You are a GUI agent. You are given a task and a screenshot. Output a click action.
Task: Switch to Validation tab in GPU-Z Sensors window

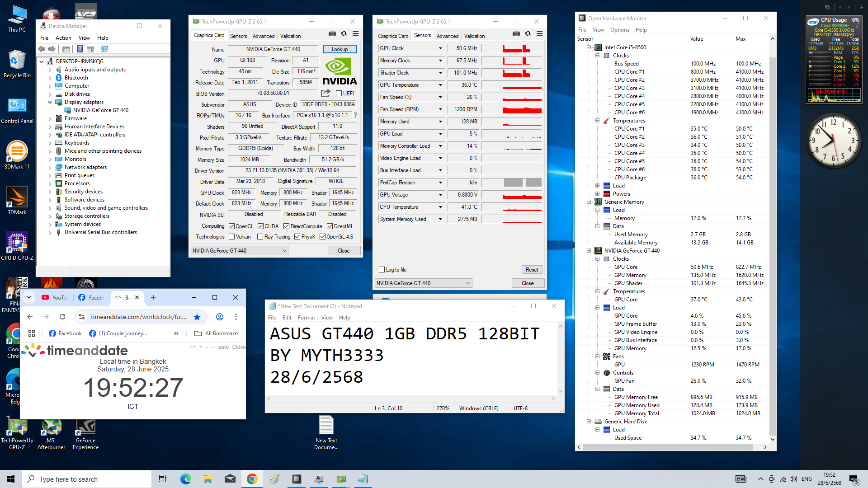[474, 36]
